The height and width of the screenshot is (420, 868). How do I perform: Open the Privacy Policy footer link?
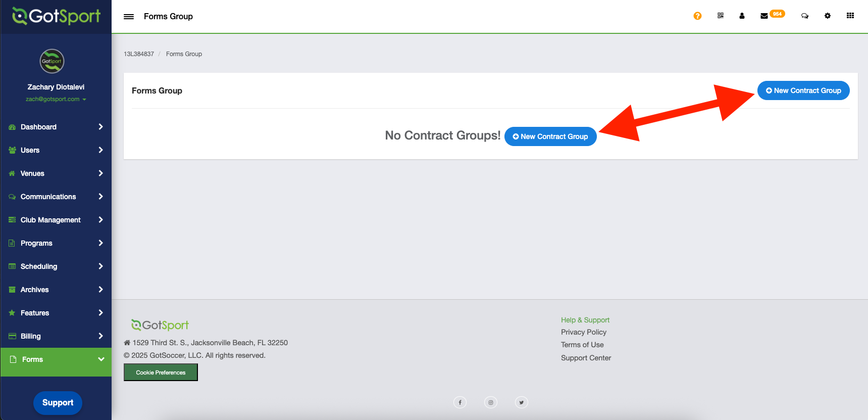pos(584,332)
